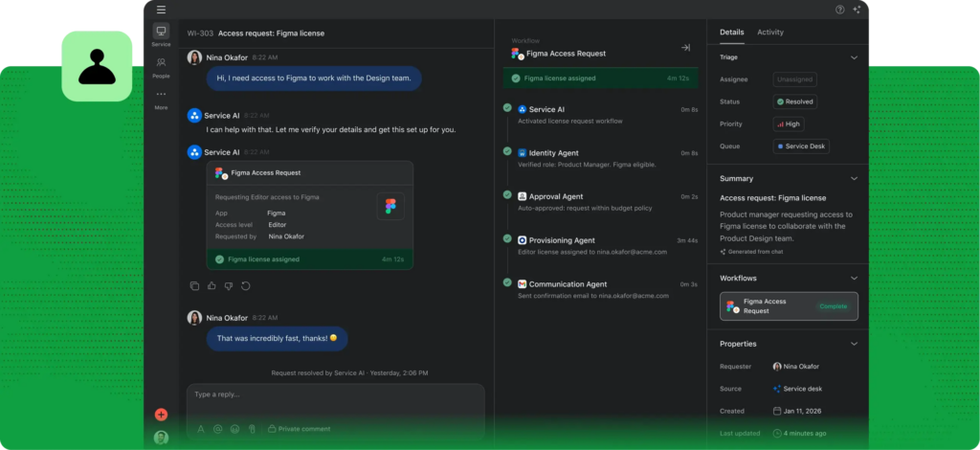Viewport: 980px width, 450px height.
Task: Click the Figma Access Request card header in chat
Action: (310, 172)
